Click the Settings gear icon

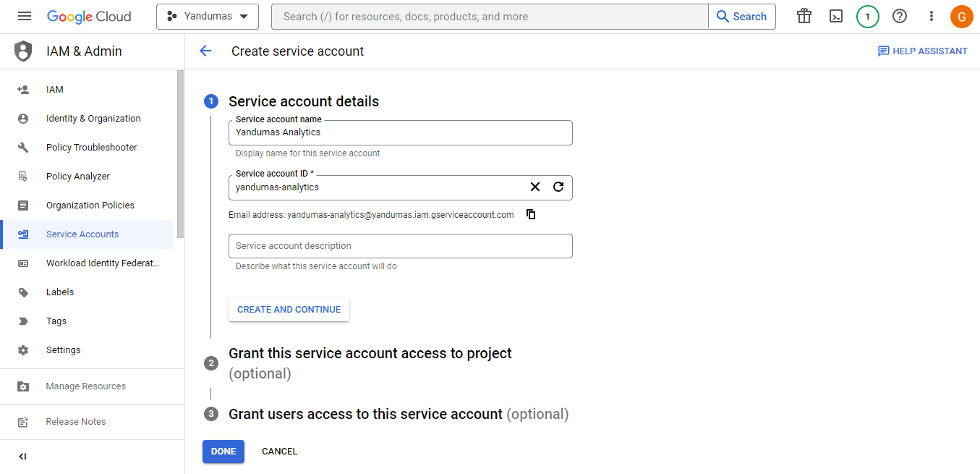[x=23, y=350]
